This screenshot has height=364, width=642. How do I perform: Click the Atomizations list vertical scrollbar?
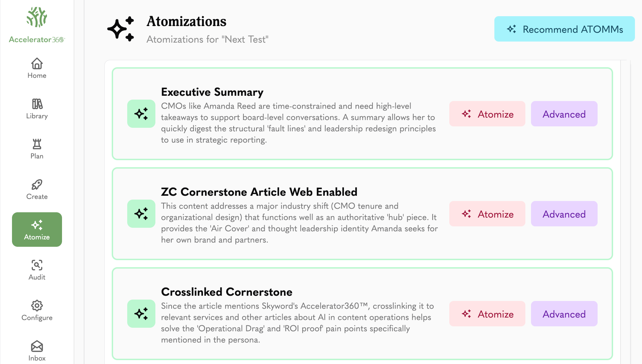point(625,212)
